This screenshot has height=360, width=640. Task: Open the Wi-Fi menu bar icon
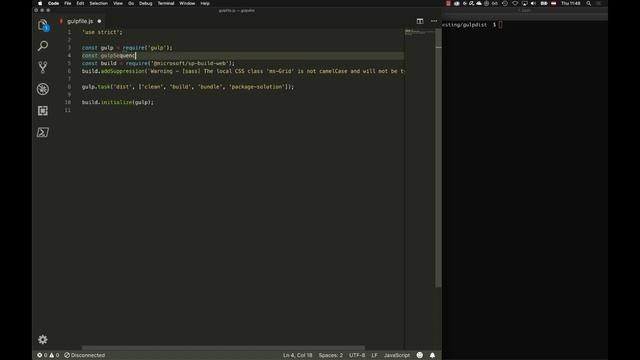point(515,3)
